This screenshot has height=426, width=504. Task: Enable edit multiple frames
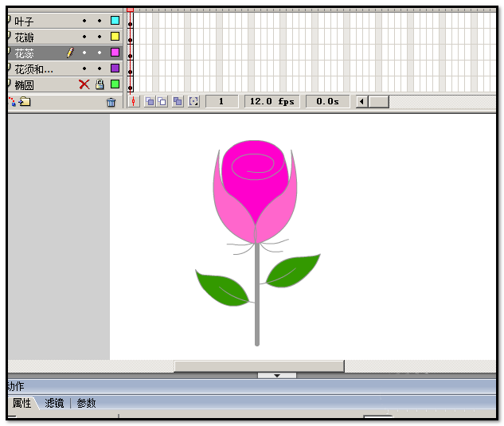pyautogui.click(x=178, y=102)
